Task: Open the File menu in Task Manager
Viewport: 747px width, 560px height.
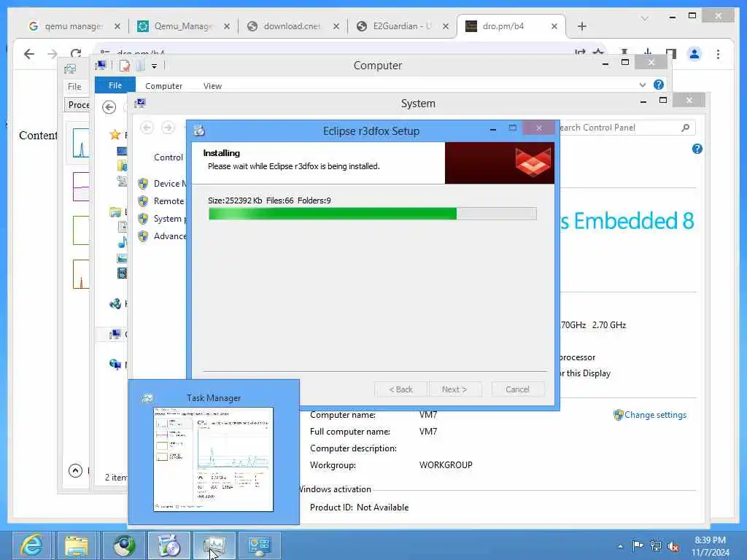Action: (x=74, y=87)
